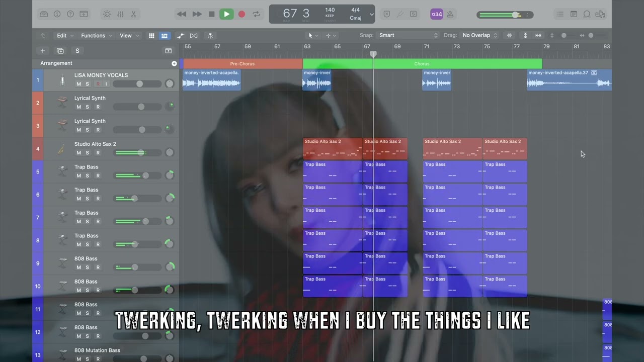The height and width of the screenshot is (362, 644).
Task: Switch to grid view icon
Action: 151,36
